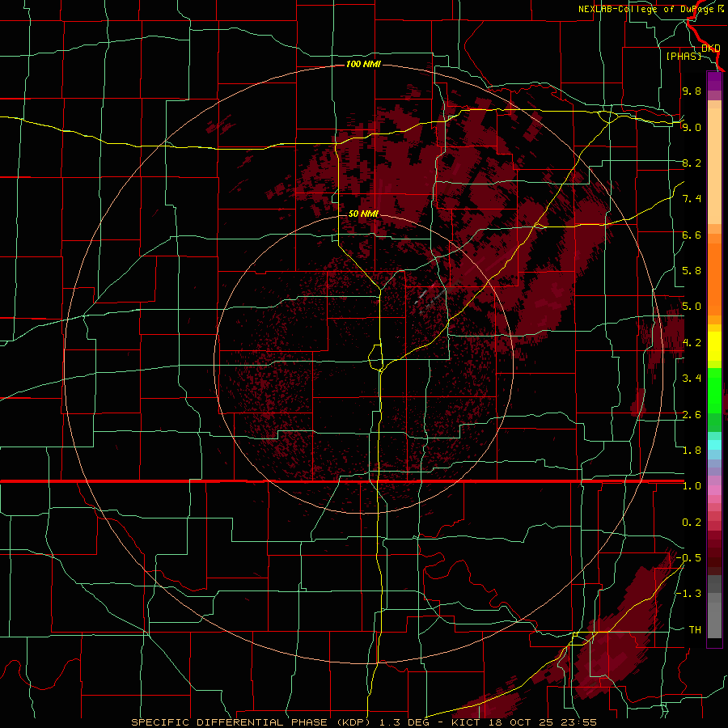Pick the bright green band of color bar
The image size is (728, 728).
[714, 390]
